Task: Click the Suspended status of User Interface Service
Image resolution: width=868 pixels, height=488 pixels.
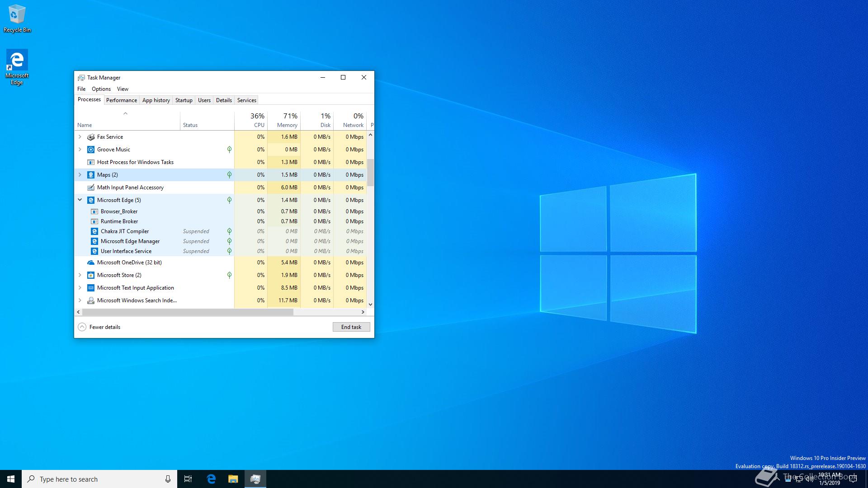Action: (196, 251)
